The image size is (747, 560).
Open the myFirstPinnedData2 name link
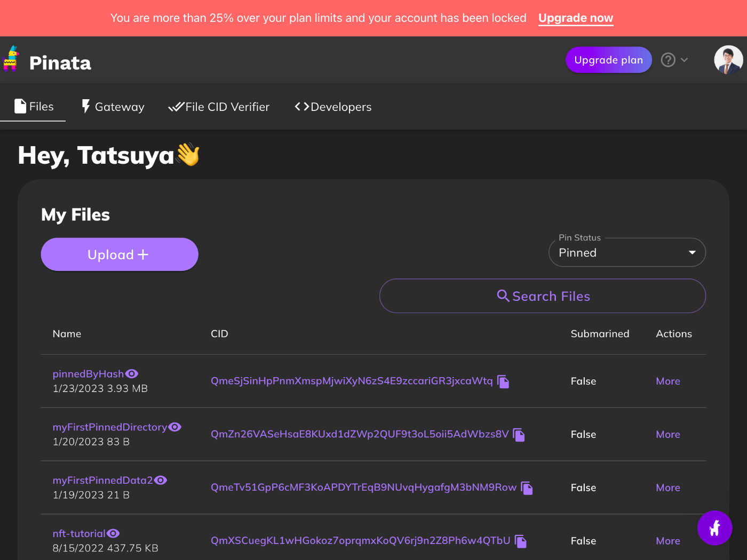103,481
